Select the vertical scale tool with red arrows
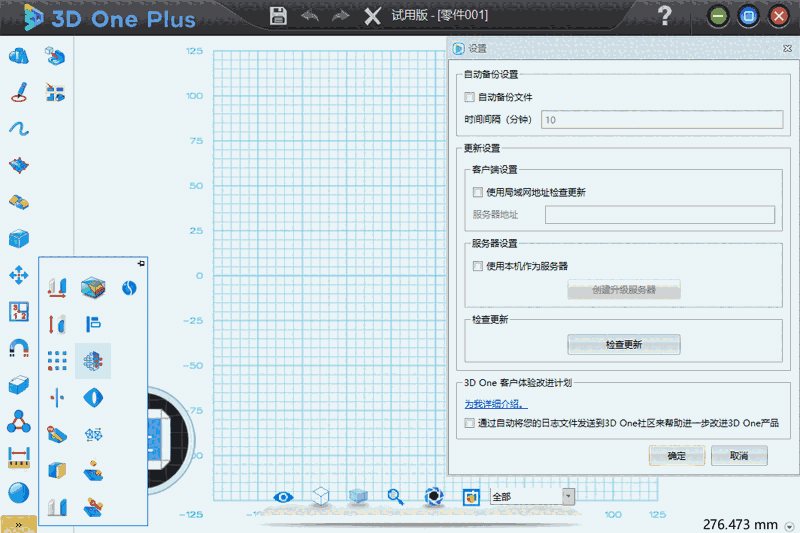 (x=57, y=324)
